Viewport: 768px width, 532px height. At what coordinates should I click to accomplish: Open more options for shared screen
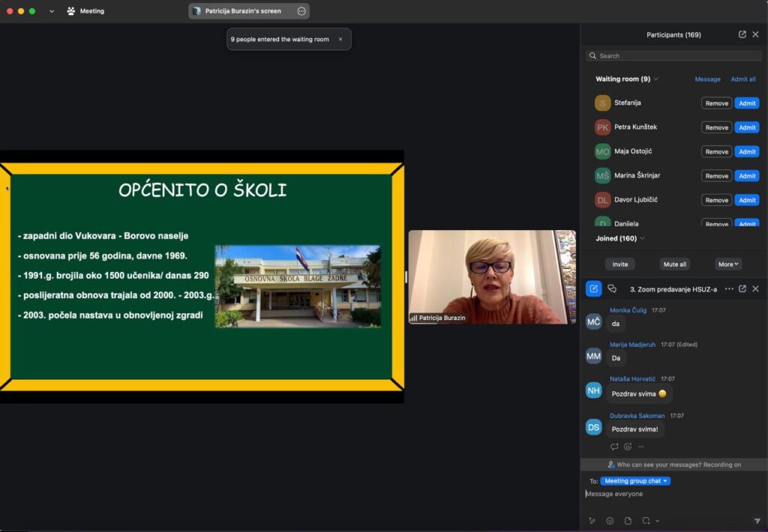(x=301, y=11)
